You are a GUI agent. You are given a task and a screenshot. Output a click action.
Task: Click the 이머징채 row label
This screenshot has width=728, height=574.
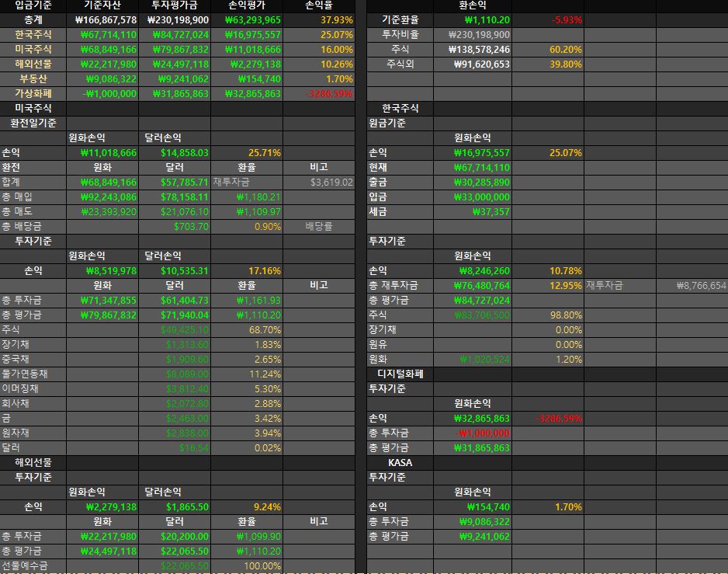33,388
